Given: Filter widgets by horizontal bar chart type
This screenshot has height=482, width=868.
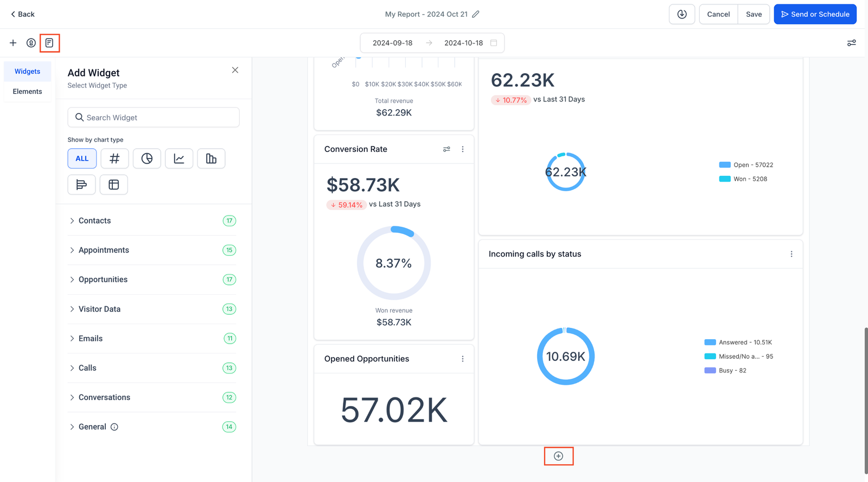Looking at the screenshot, I should (81, 185).
